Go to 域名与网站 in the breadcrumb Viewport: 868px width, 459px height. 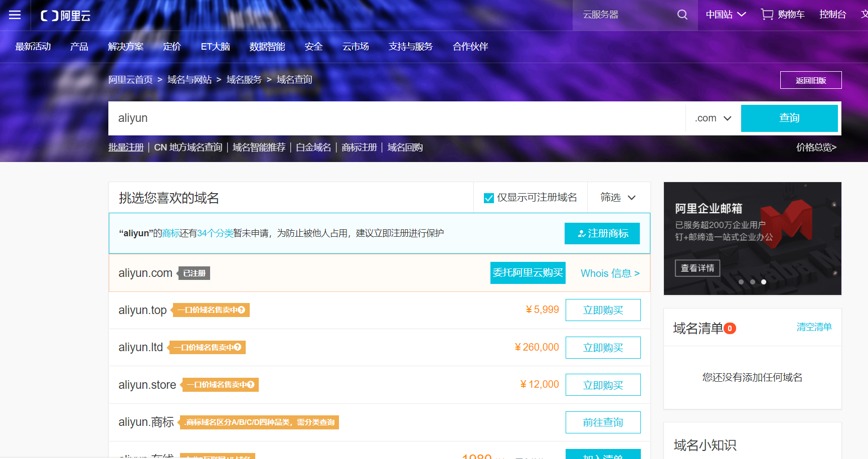190,80
